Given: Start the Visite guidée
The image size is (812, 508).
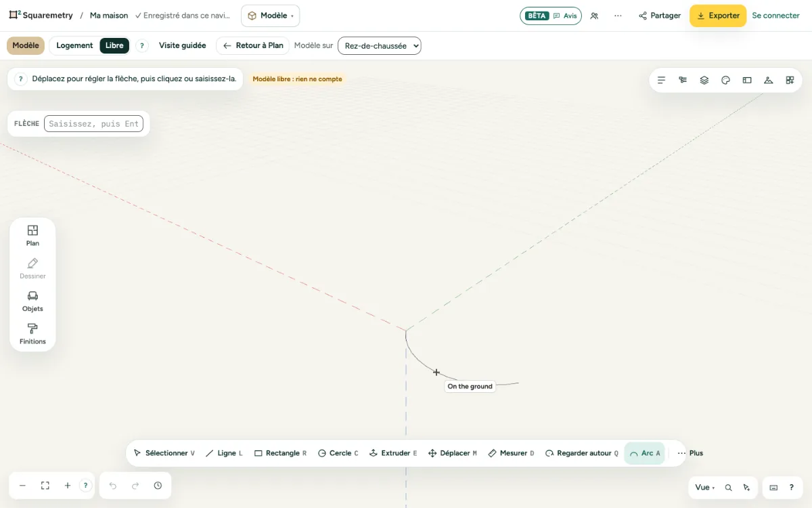Looking at the screenshot, I should coord(183,45).
